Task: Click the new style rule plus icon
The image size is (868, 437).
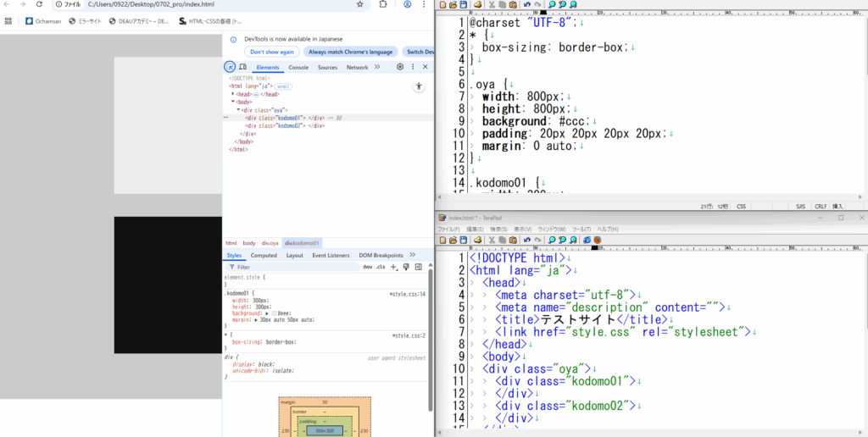Action: pos(393,267)
